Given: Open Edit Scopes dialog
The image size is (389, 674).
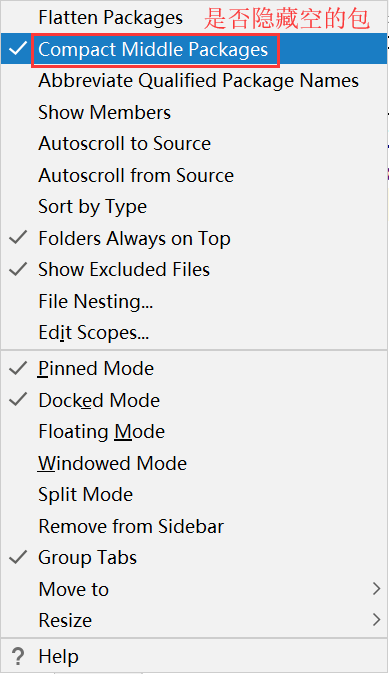Looking at the screenshot, I should 193,332.
